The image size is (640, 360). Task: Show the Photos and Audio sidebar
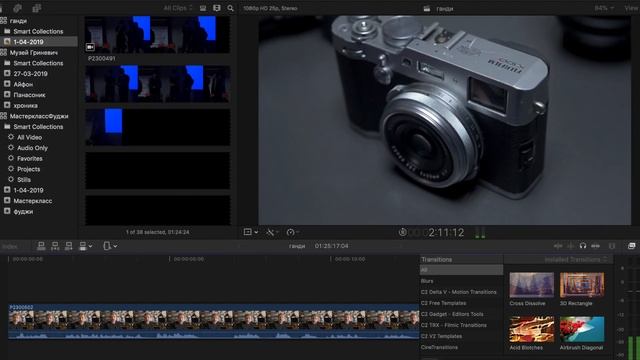pos(17,8)
